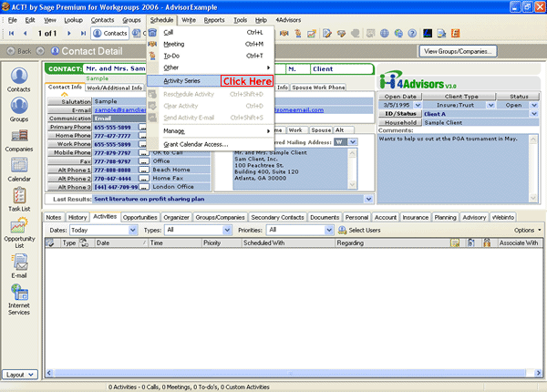Choose To-Do from the Schedule menu

pos(210,56)
